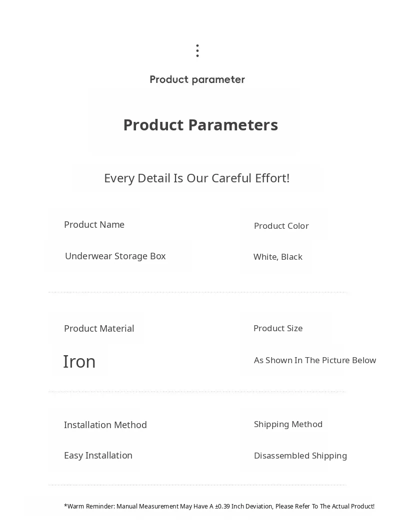395x532 pixels.
Task: Select the "Underwear Storage Box" value
Action: [x=115, y=256]
